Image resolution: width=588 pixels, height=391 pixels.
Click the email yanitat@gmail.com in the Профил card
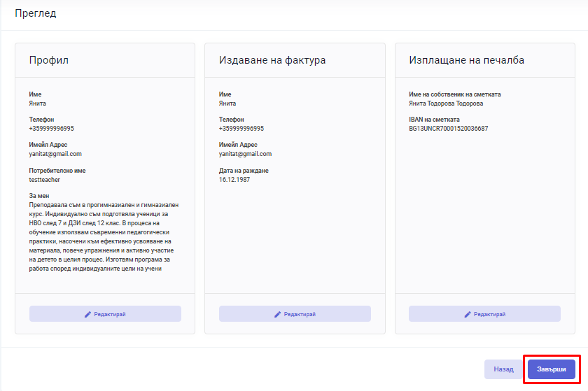55,154
